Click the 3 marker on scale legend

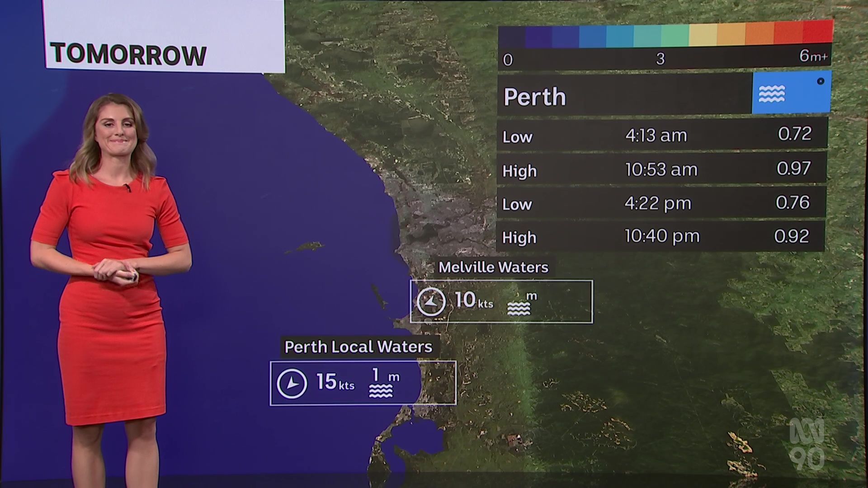click(660, 59)
